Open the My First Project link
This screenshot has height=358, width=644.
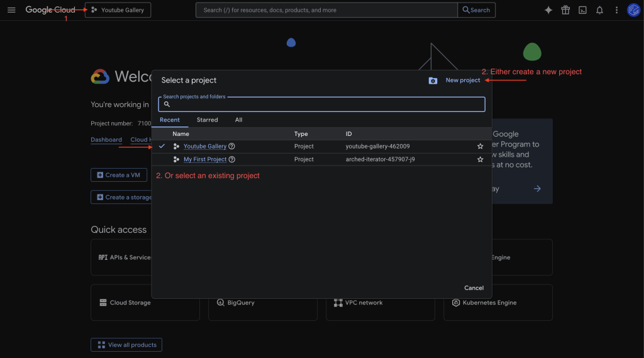pos(205,160)
